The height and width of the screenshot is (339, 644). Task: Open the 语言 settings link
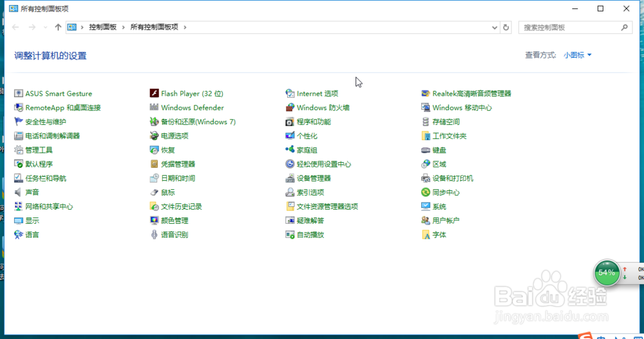click(32, 235)
